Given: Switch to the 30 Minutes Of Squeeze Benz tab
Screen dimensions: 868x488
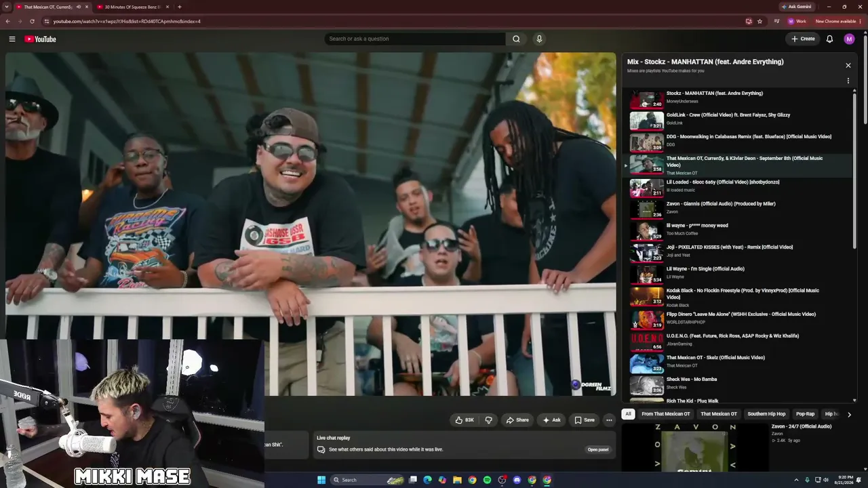Looking at the screenshot, I should click(132, 7).
